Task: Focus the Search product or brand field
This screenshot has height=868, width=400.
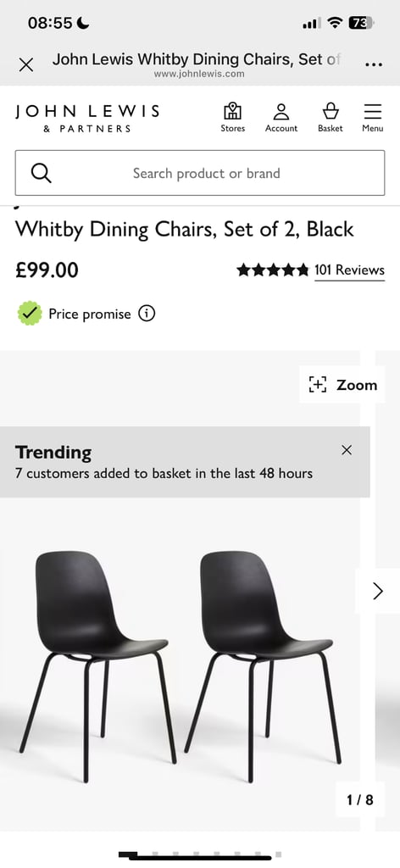Action: 200,173
